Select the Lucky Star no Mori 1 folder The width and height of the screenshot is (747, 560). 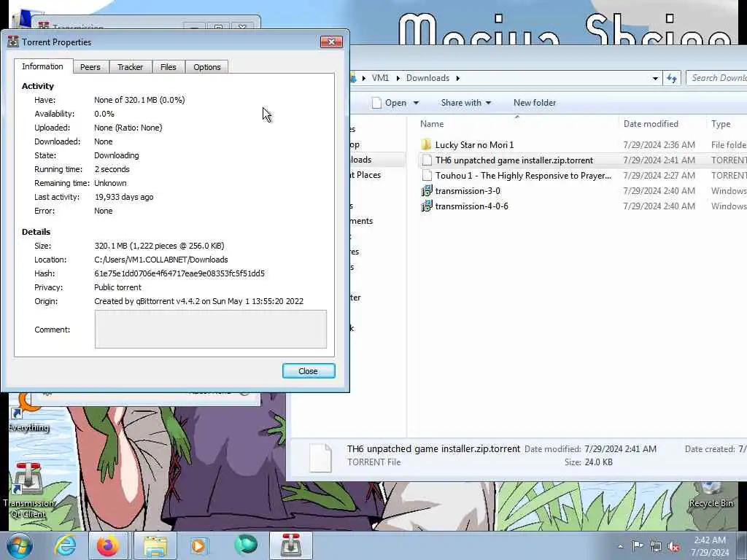(x=474, y=145)
